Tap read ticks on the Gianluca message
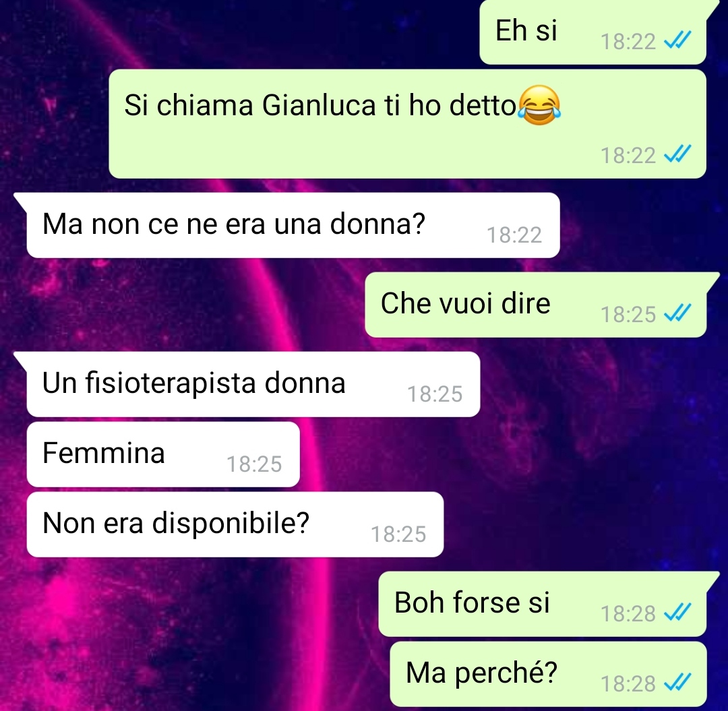728x711 pixels. click(x=678, y=154)
